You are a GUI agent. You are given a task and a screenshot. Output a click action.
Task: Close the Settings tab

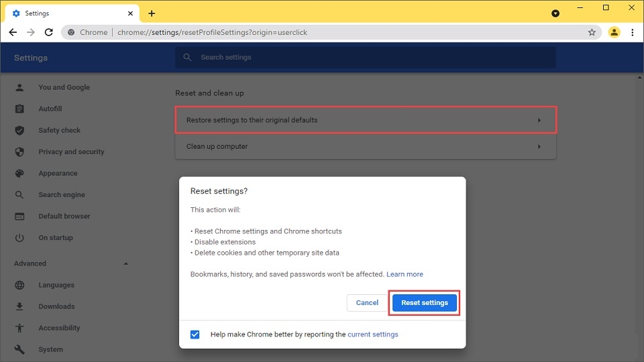[130, 13]
